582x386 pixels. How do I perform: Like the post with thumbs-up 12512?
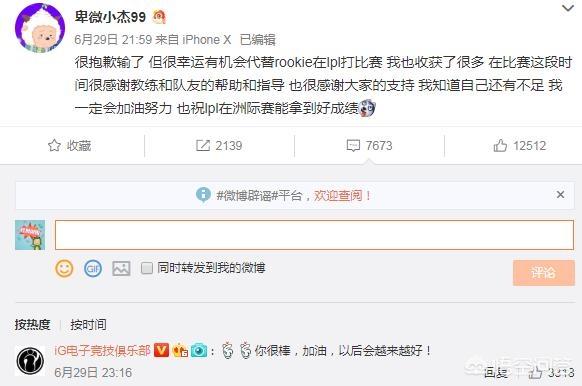click(x=500, y=145)
